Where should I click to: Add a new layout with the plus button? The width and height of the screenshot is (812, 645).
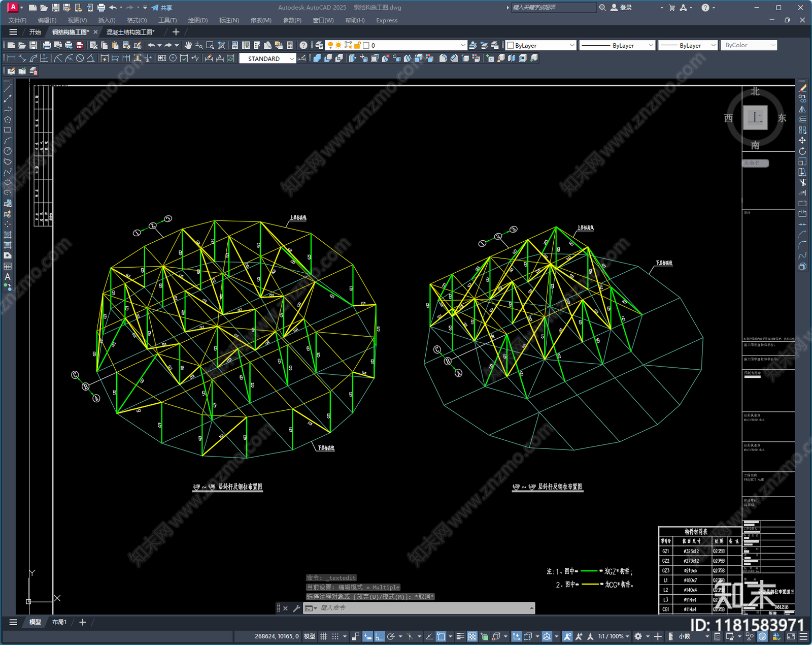click(x=83, y=622)
